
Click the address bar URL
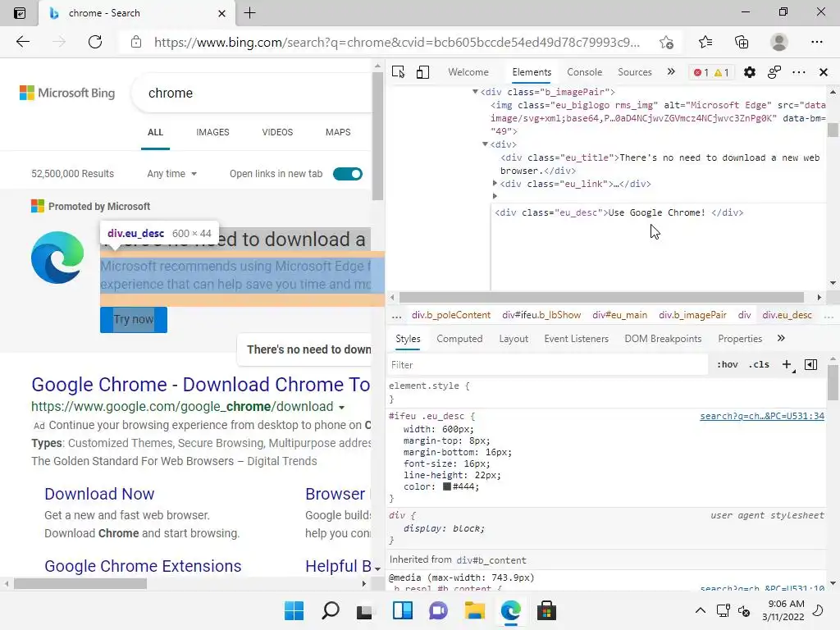coord(396,43)
